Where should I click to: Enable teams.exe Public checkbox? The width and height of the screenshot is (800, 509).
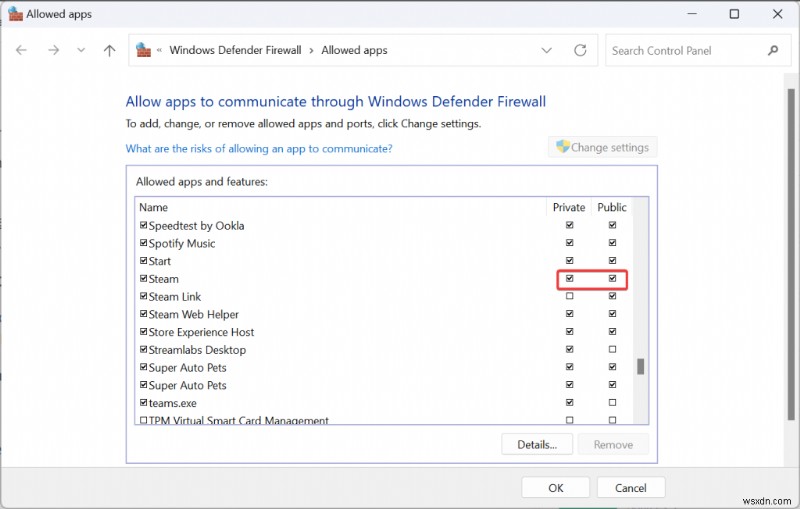click(x=612, y=402)
